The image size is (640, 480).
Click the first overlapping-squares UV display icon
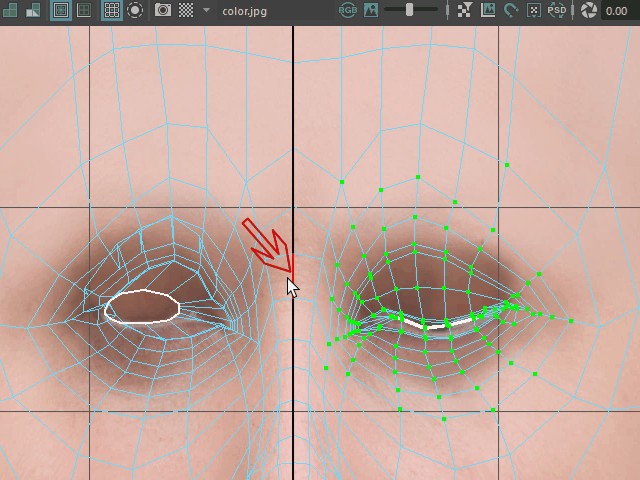point(10,11)
